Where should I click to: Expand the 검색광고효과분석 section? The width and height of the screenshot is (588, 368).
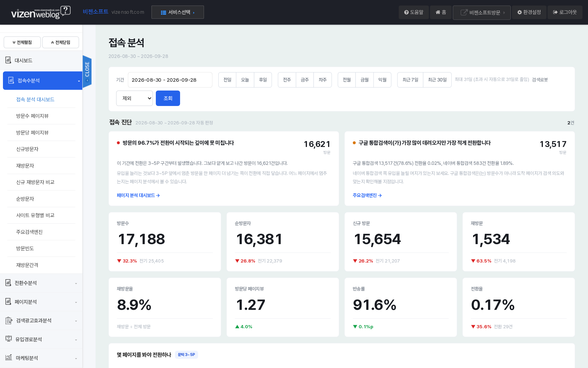pos(41,321)
